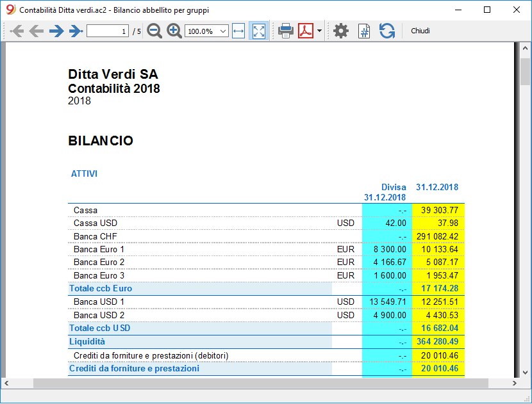The height and width of the screenshot is (404, 532).
Task: Click the horizontal scrollbar right arrow
Action: click(514, 384)
